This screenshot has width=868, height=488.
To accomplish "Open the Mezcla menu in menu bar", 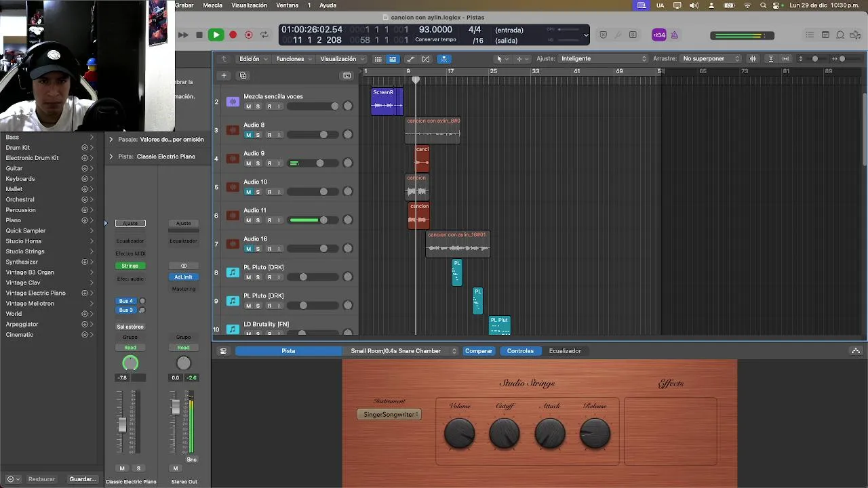I will coord(213,5).
